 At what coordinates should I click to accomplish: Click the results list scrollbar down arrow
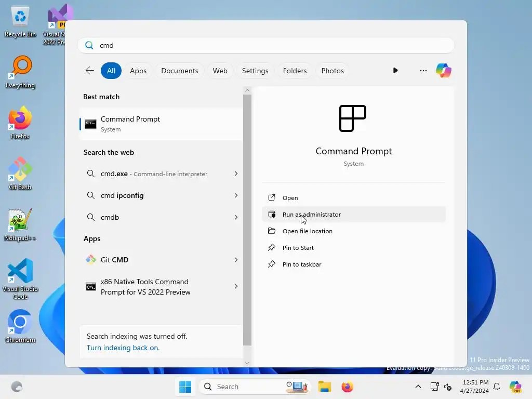coord(247,363)
